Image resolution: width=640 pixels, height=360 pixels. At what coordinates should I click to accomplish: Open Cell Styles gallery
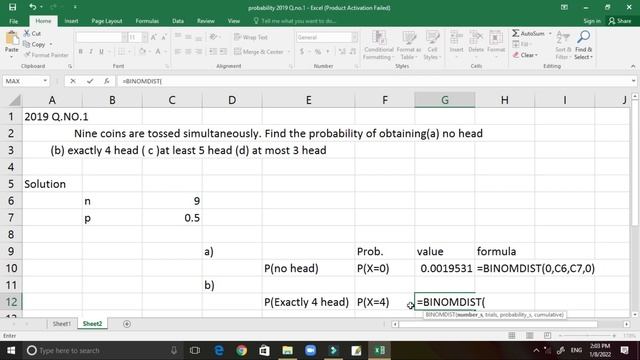[x=432, y=45]
